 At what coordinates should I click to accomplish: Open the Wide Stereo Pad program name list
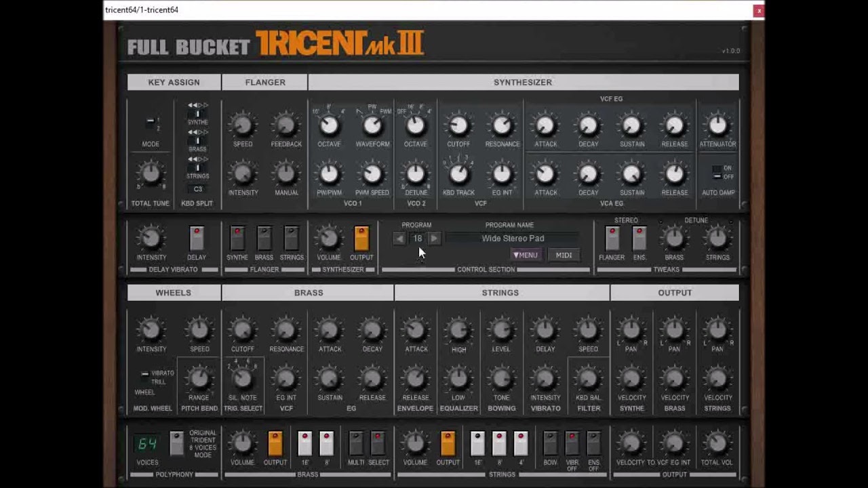513,239
